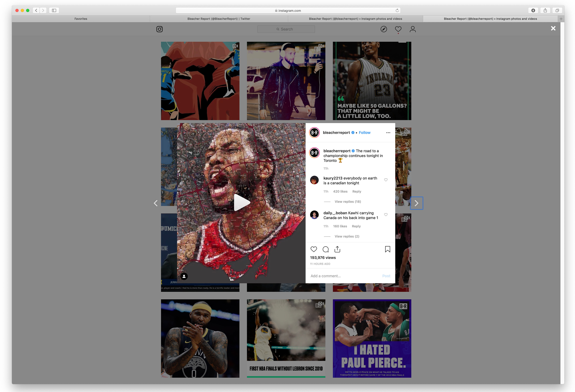The width and height of the screenshot is (575, 392).
Task: Like kaury2213's comment
Action: tap(386, 180)
